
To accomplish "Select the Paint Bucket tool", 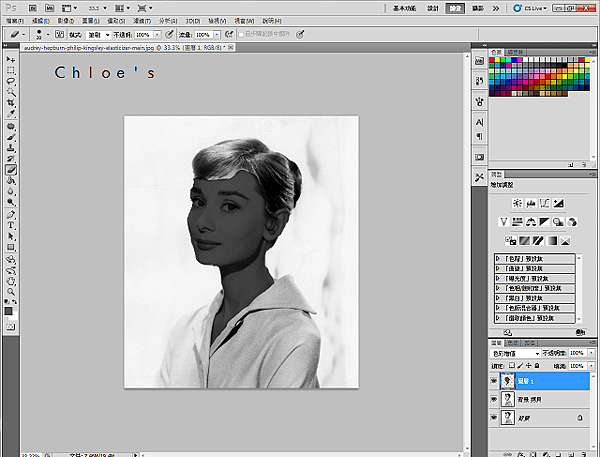I will pos(11,180).
